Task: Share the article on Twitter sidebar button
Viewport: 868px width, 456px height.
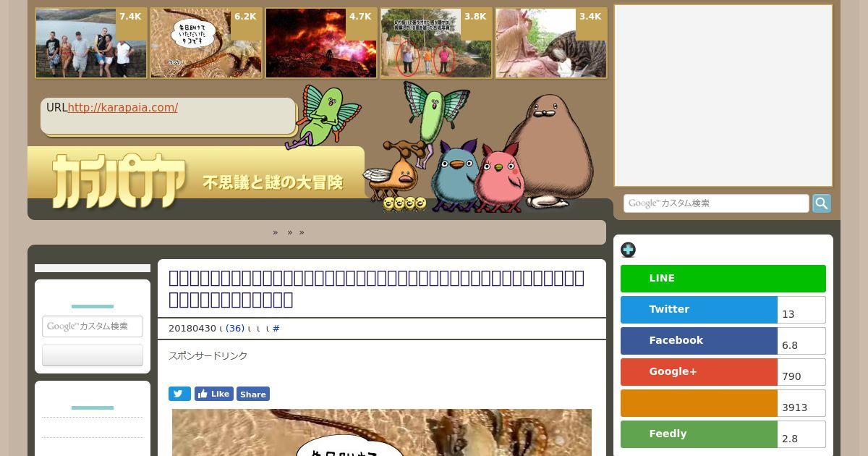Action: point(699,310)
